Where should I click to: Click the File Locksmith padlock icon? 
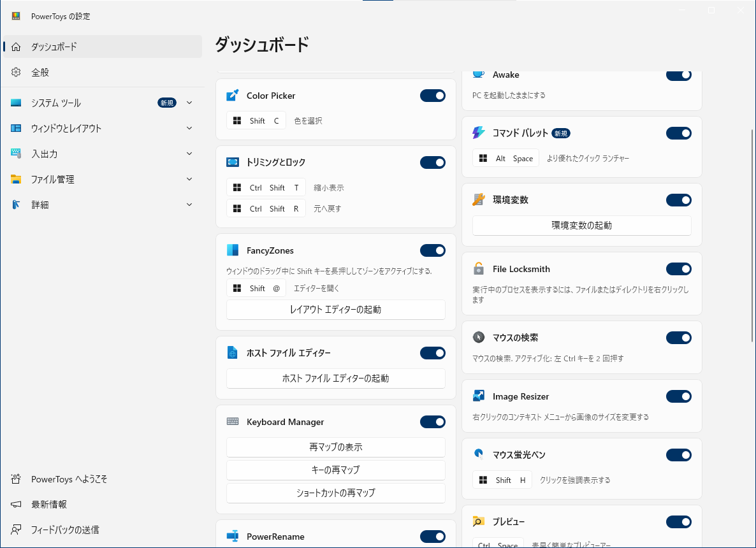point(479,268)
